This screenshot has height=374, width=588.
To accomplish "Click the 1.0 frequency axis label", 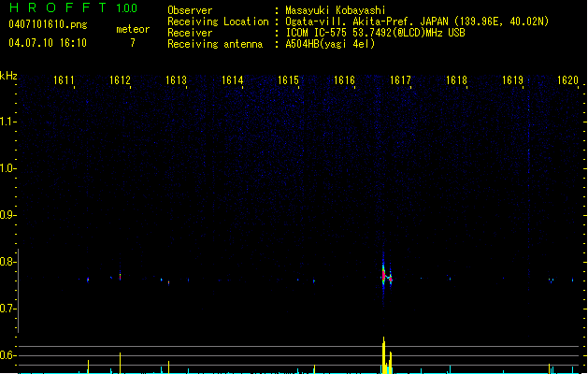I will (x=7, y=168).
